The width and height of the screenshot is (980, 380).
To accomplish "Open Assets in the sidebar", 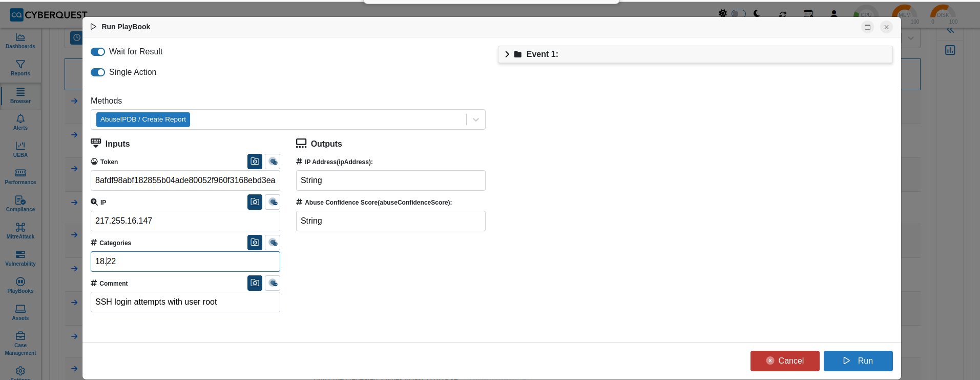I will coord(20,313).
